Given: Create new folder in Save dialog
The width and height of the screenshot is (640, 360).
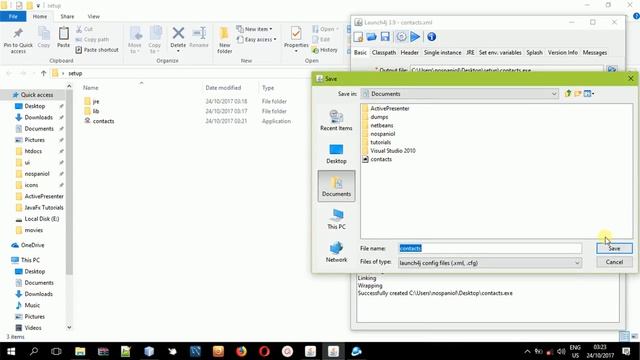Looking at the screenshot, I should 578,93.
